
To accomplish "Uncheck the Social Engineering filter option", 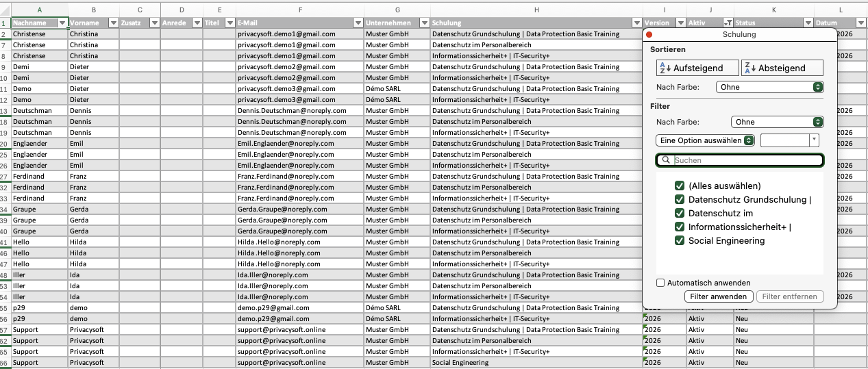I will click(x=680, y=240).
